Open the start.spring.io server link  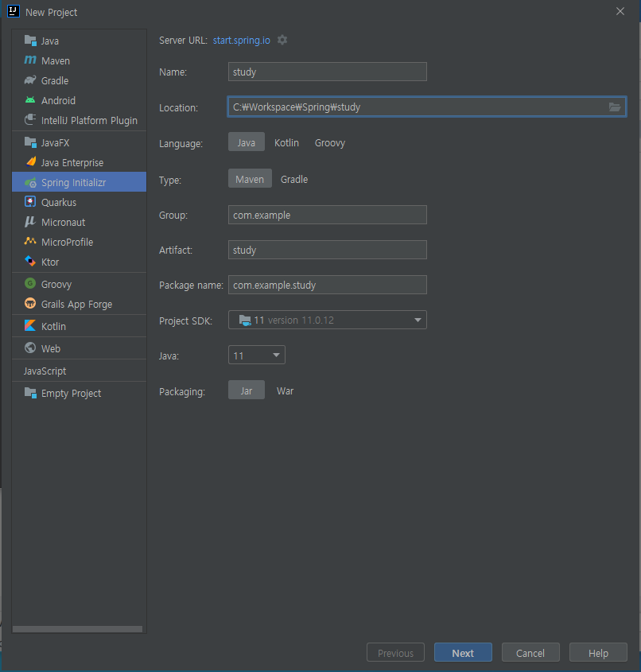coord(242,41)
